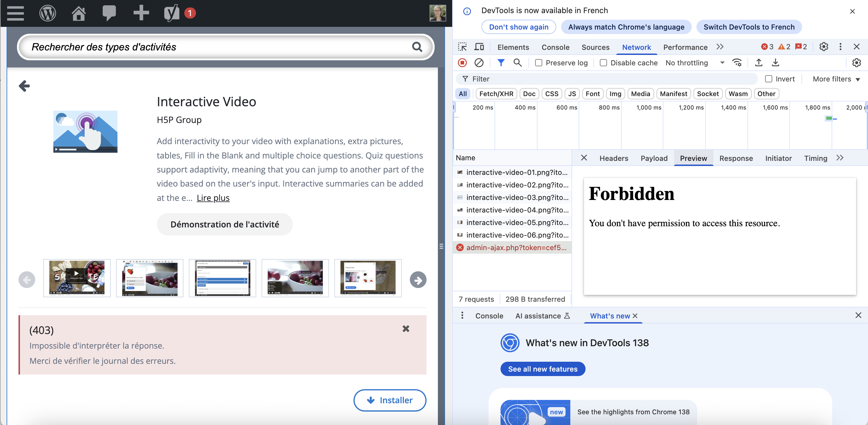The width and height of the screenshot is (868, 425).
Task: Activate the inspect element picker
Action: tap(462, 47)
